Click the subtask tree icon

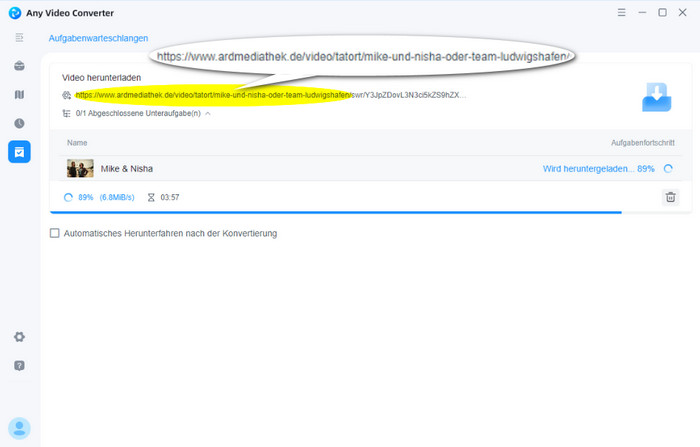tap(67, 113)
